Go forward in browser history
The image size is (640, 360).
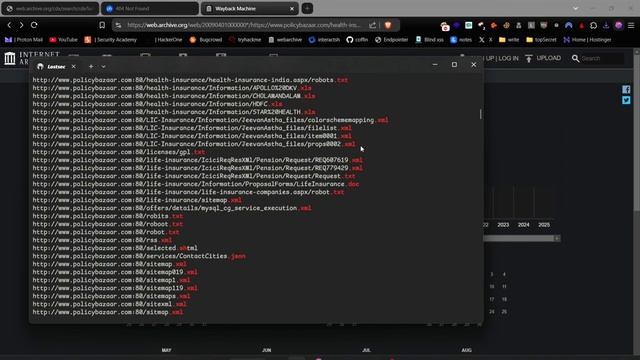pyautogui.click(x=21, y=25)
